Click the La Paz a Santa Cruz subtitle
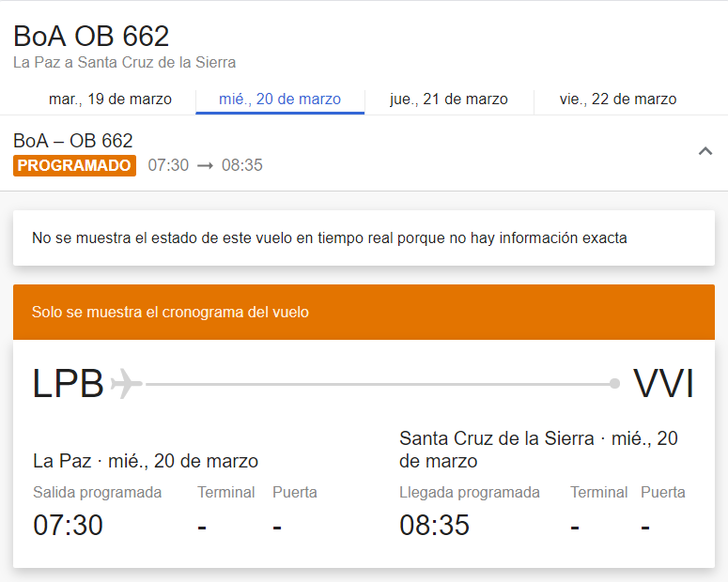This screenshot has width=728, height=582. pyautogui.click(x=125, y=63)
